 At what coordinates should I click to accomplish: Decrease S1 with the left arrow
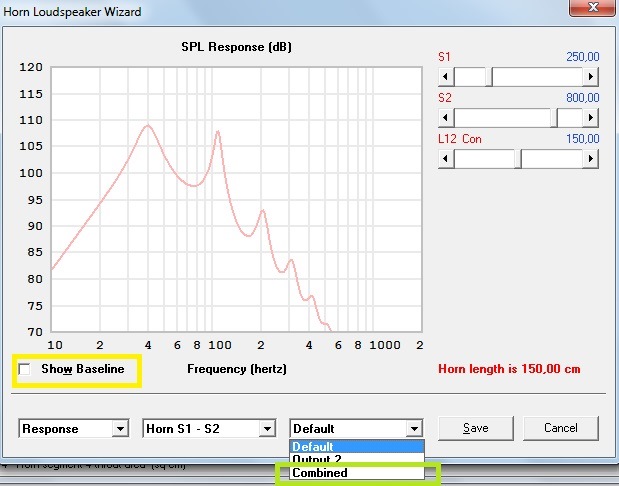446,77
